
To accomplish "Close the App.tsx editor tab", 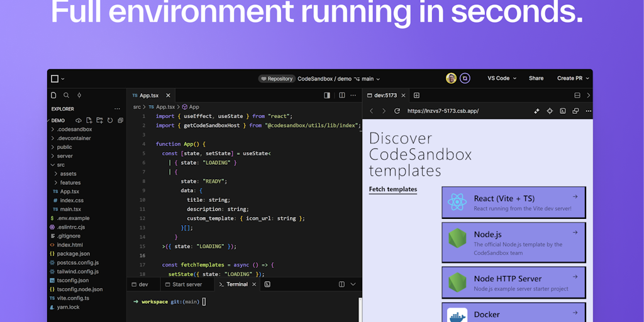I will click(168, 96).
